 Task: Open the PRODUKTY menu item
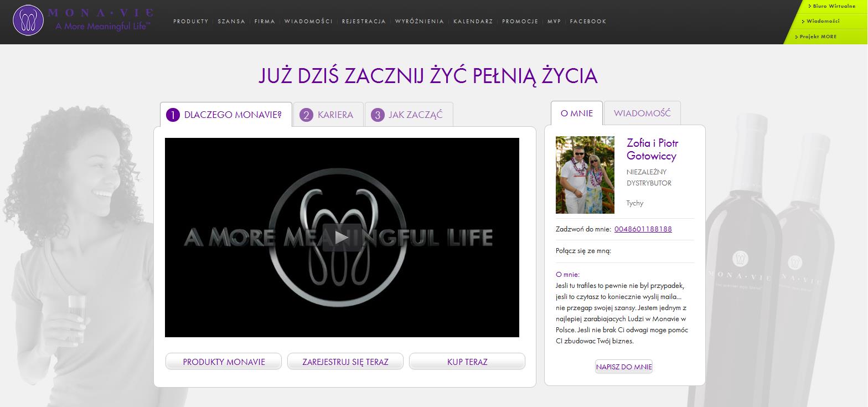click(x=191, y=22)
